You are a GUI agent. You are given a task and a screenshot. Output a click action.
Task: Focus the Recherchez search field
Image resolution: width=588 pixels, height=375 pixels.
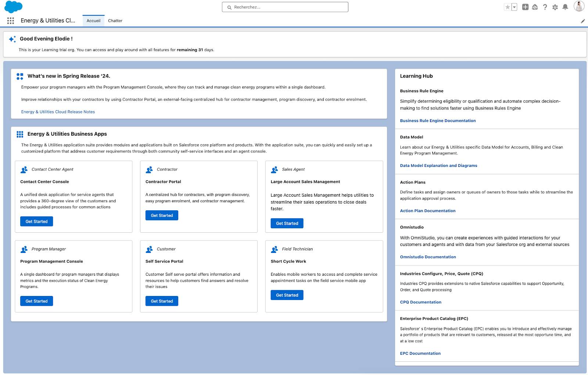tap(285, 7)
